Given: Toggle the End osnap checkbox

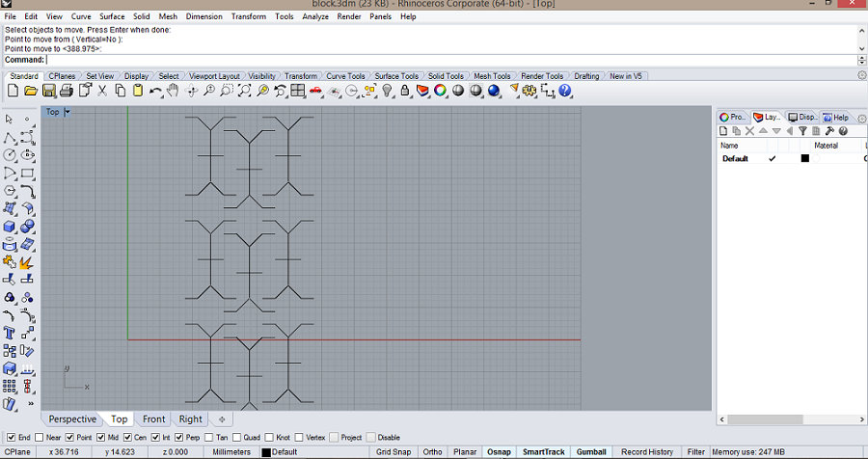Looking at the screenshot, I should [x=11, y=438].
